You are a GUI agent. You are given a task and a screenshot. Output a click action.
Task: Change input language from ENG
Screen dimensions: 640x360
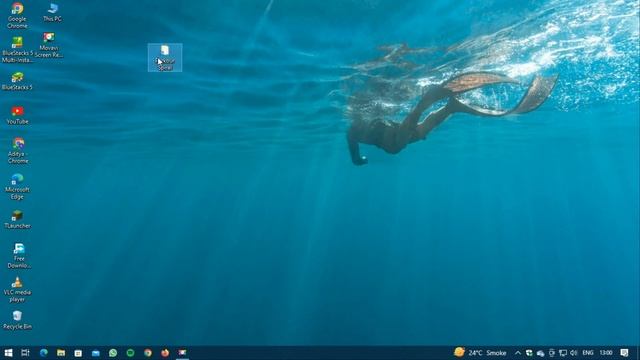tap(588, 353)
